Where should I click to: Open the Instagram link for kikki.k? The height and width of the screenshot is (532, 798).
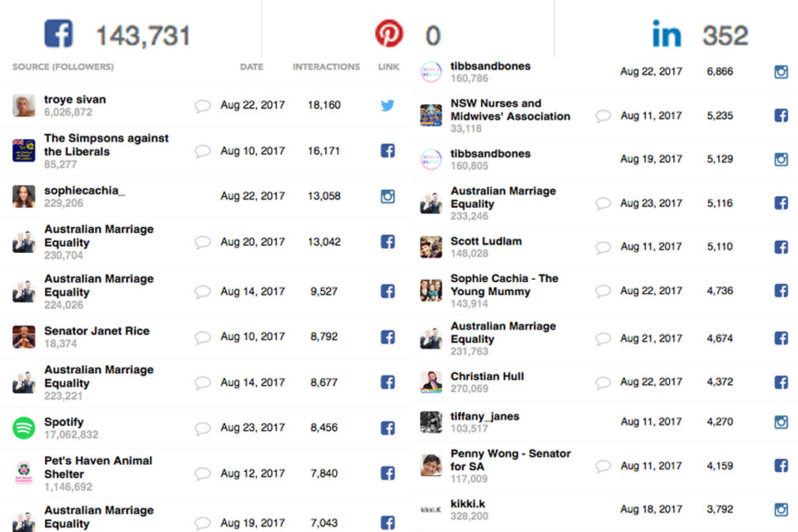(781, 510)
